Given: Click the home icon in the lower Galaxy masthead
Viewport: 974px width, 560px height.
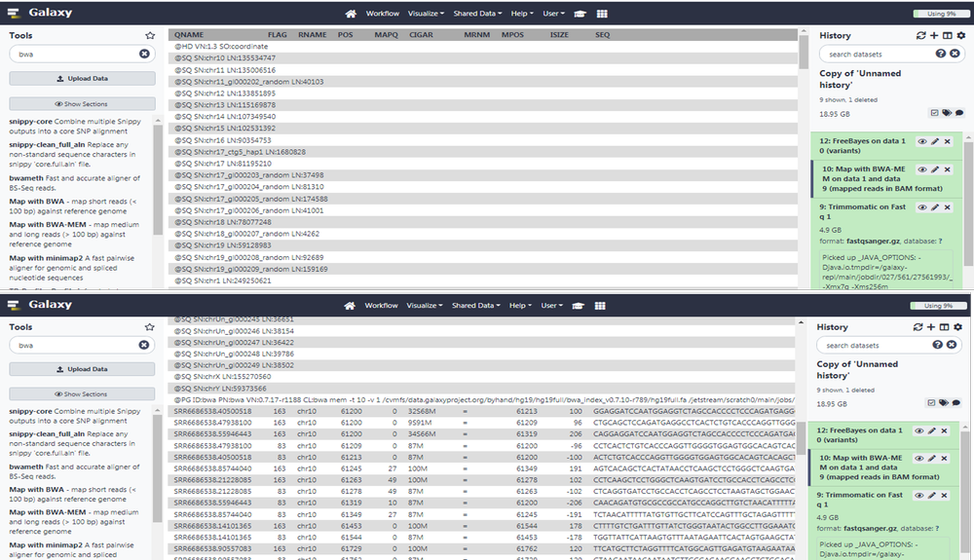Looking at the screenshot, I should tap(349, 306).
